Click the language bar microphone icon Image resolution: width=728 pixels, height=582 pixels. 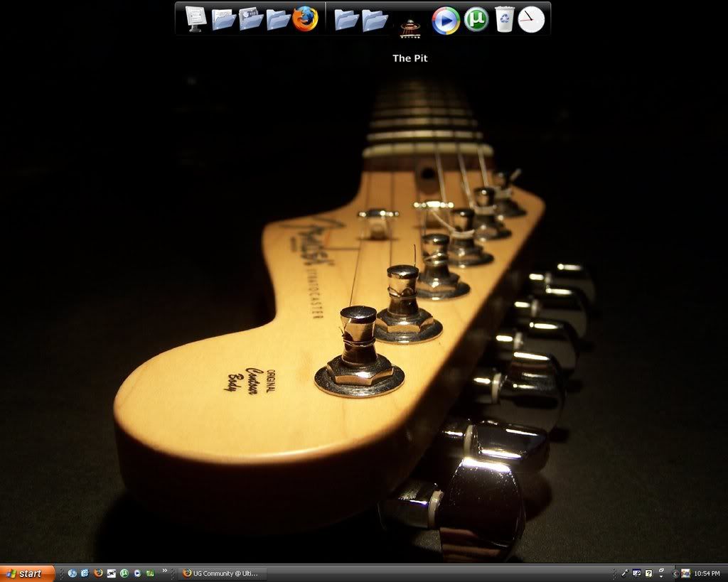(625, 573)
